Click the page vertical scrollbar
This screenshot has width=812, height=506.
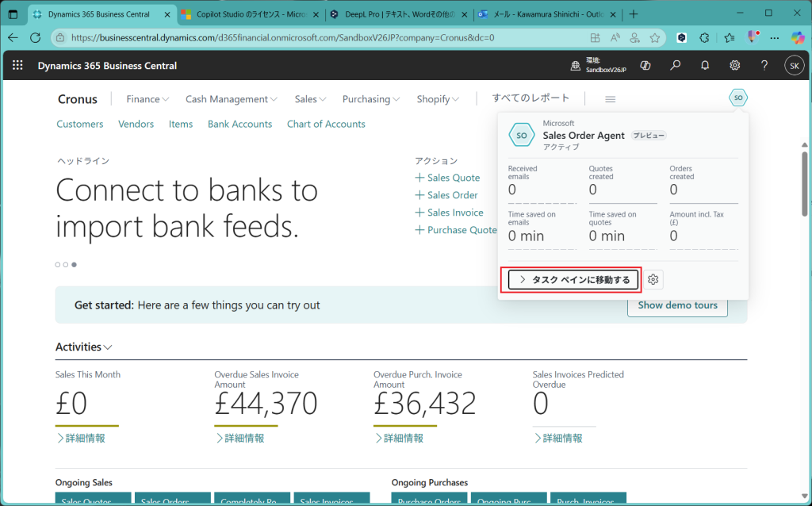(x=804, y=184)
